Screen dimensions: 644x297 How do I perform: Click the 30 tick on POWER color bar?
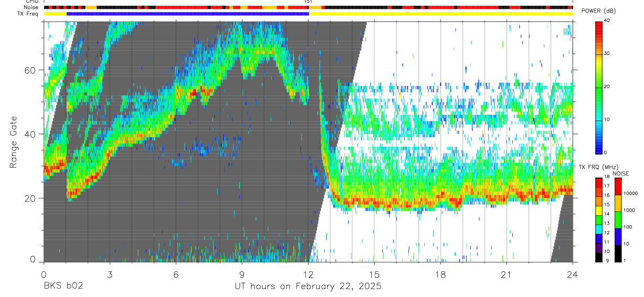click(607, 54)
